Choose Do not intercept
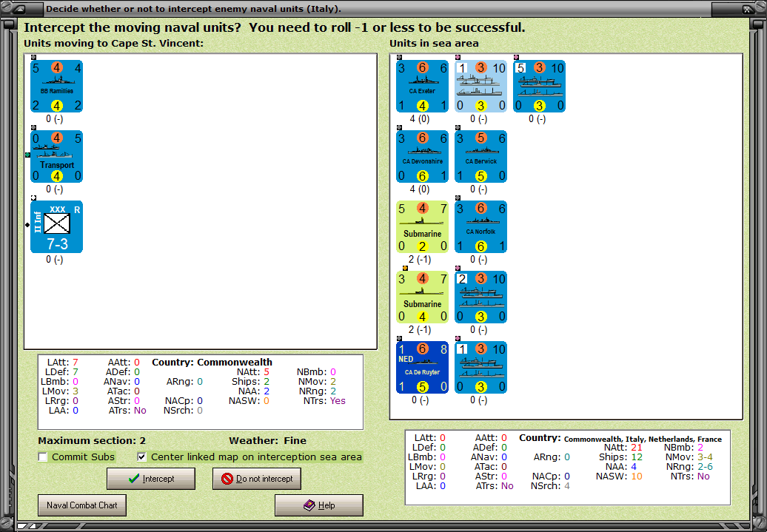The height and width of the screenshot is (532, 767). click(x=256, y=478)
